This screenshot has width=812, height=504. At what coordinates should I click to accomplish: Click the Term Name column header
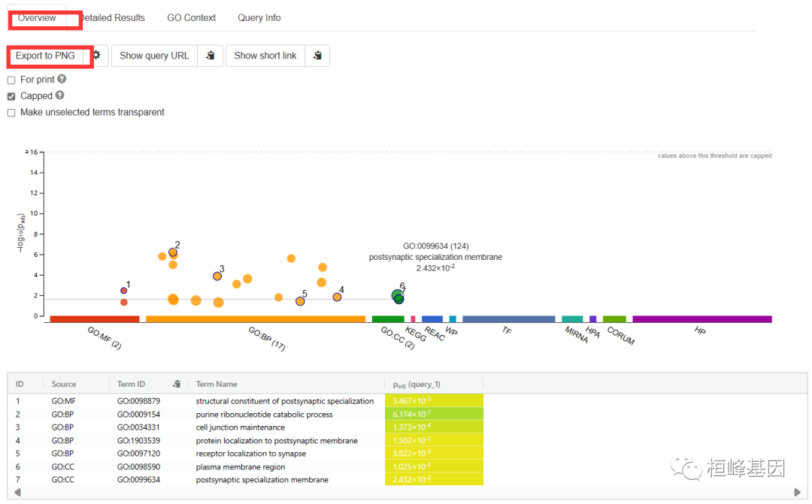[x=217, y=384]
